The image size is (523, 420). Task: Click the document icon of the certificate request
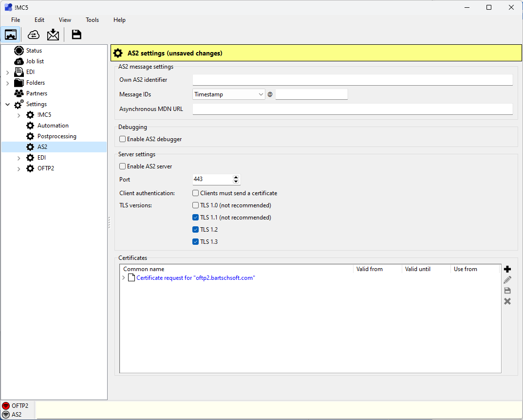tap(131, 278)
